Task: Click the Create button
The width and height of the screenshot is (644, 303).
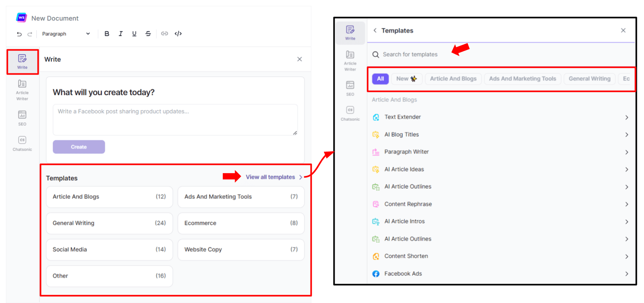Action: click(79, 147)
